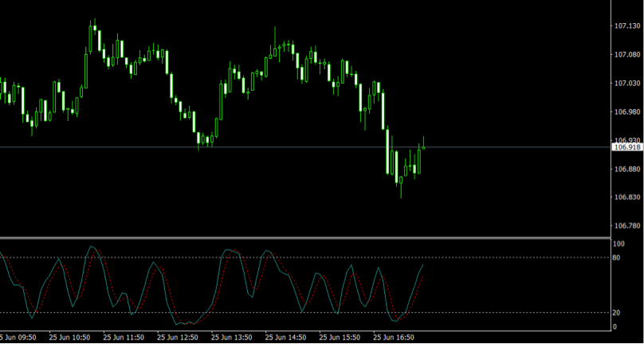Click the 25 Jun 13:50 time label
The width and height of the screenshot is (644, 344).
[232, 338]
